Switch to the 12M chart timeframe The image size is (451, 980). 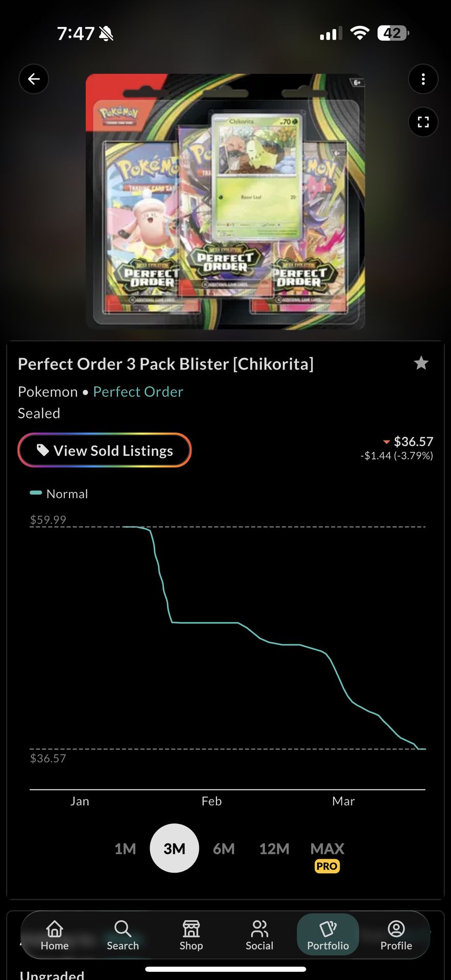(x=274, y=848)
